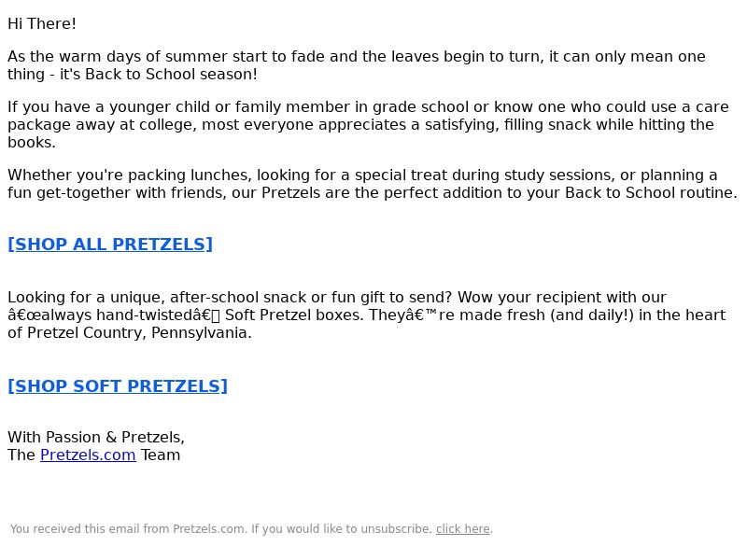Follow the SHOP SOFT PRETZELS link
Viewport: 747px width, 560px height.
[118, 386]
